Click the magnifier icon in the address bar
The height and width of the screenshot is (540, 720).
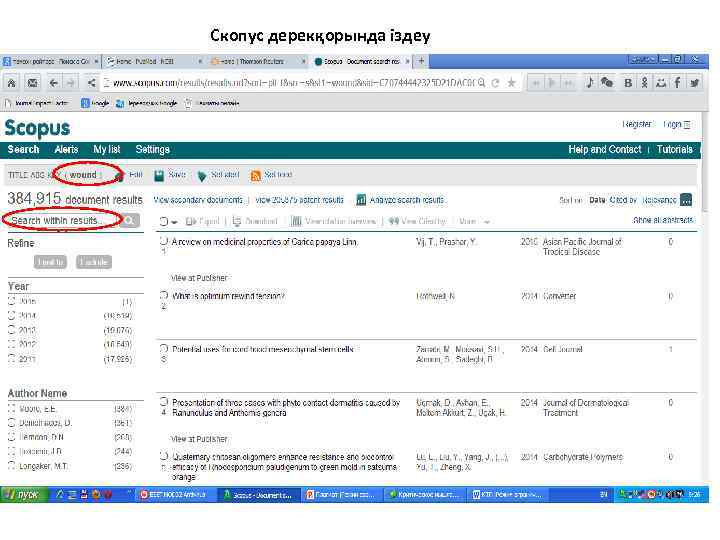coord(481,83)
